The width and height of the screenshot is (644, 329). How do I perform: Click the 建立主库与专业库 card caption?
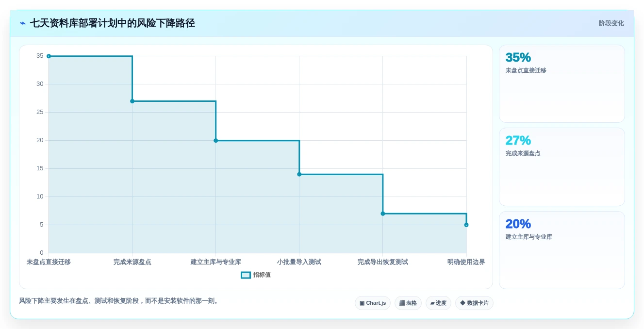[528, 237]
